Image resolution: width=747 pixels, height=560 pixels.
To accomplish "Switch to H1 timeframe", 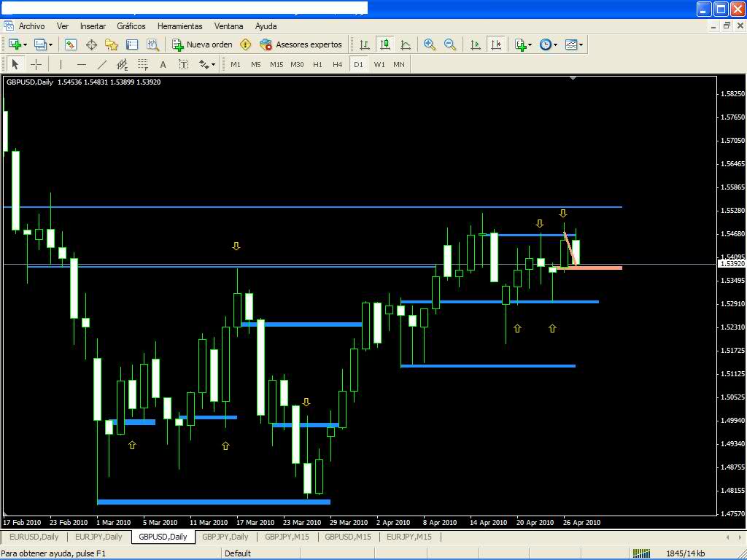I will (317, 64).
